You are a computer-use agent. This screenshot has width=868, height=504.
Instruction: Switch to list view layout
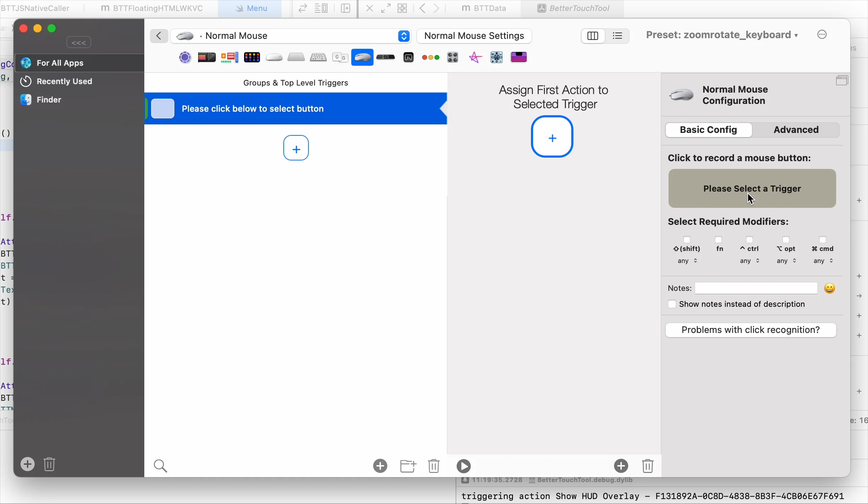coord(618,36)
